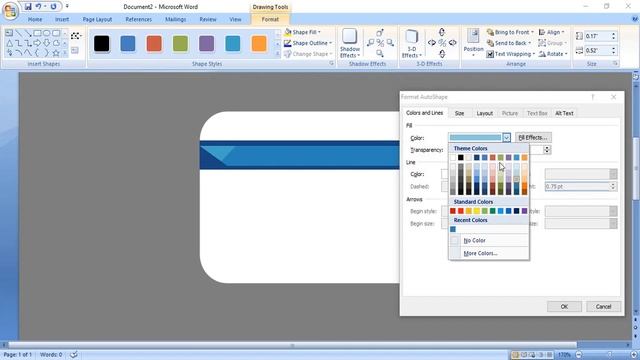640x360 pixels.
Task: Apply the purple shape style
Action: point(207,44)
